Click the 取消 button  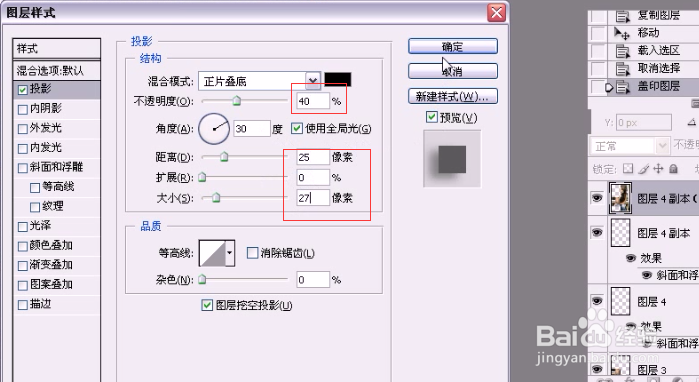click(452, 71)
